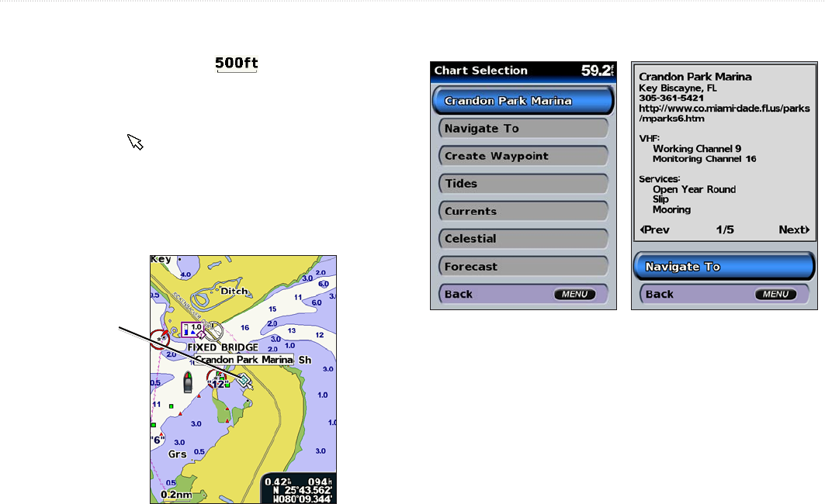This screenshot has width=825, height=504.
Task: Click the Grs seabed label on the map
Action: (177, 454)
